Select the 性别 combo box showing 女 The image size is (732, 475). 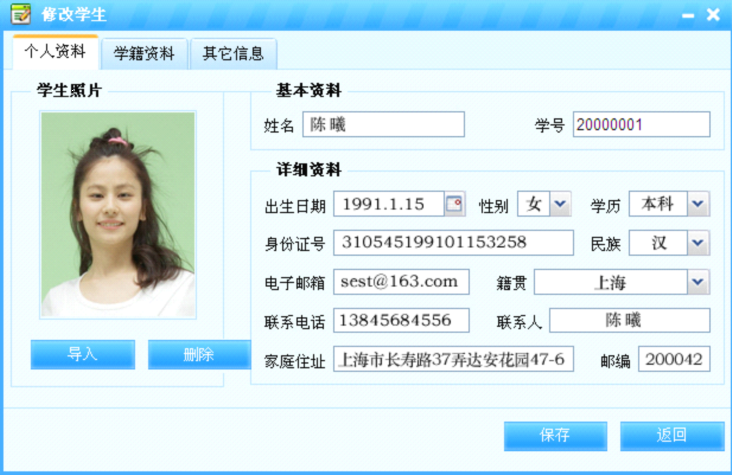point(544,204)
